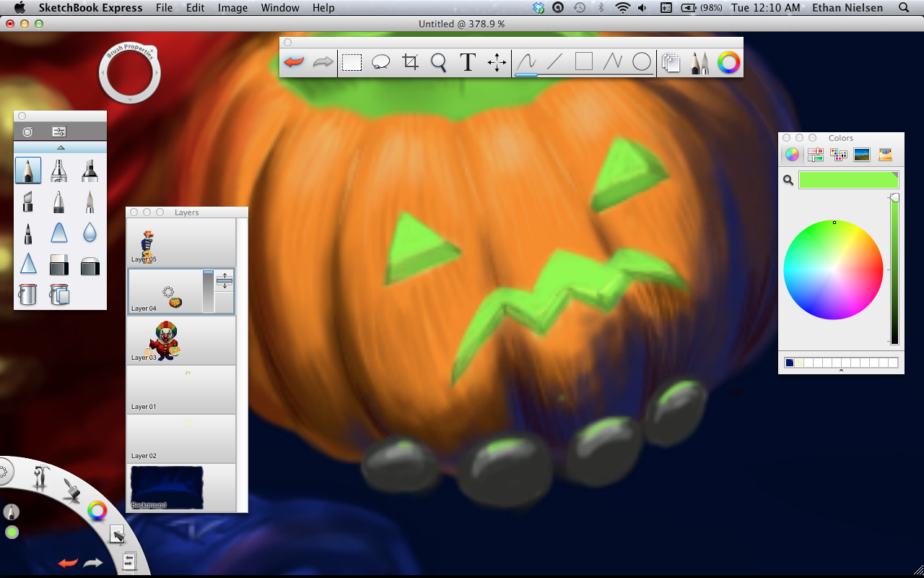The image size is (924, 578).
Task: Select the Airbrush tool in brush palette
Action: pyautogui.click(x=59, y=171)
